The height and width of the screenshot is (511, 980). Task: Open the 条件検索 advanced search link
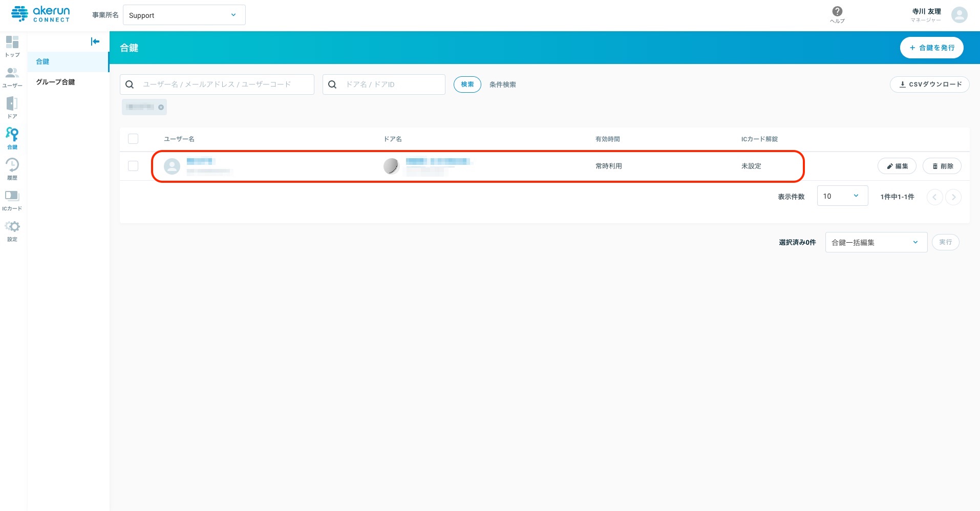tap(502, 84)
